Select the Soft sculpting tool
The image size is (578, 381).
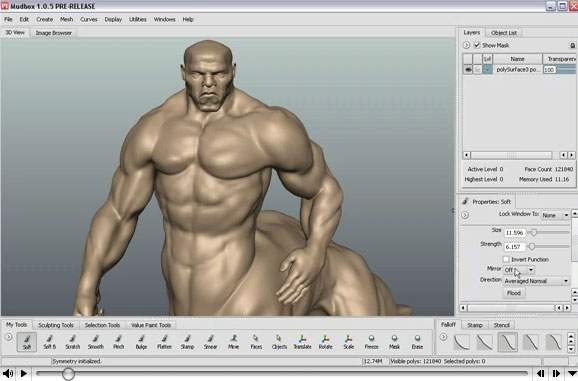(27, 342)
